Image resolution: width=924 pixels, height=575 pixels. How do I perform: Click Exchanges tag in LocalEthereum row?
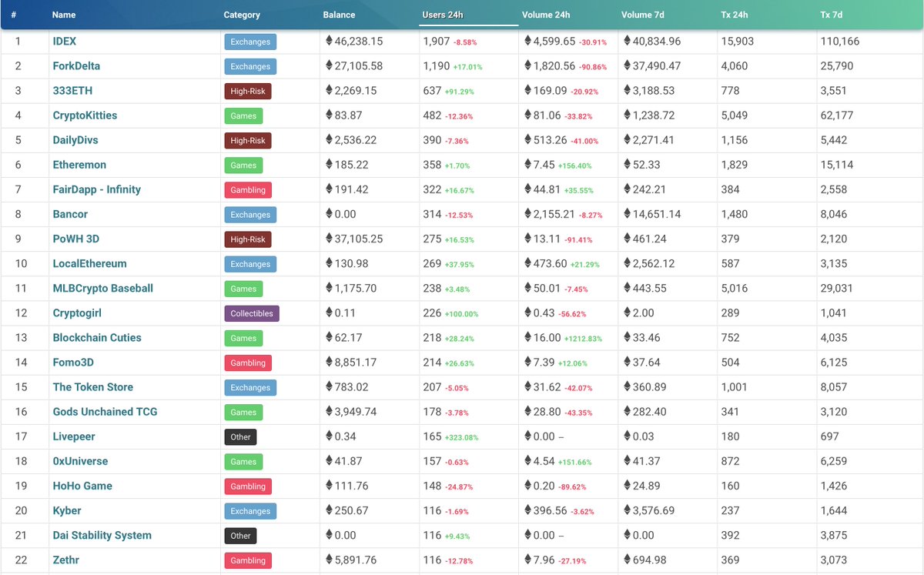(250, 264)
